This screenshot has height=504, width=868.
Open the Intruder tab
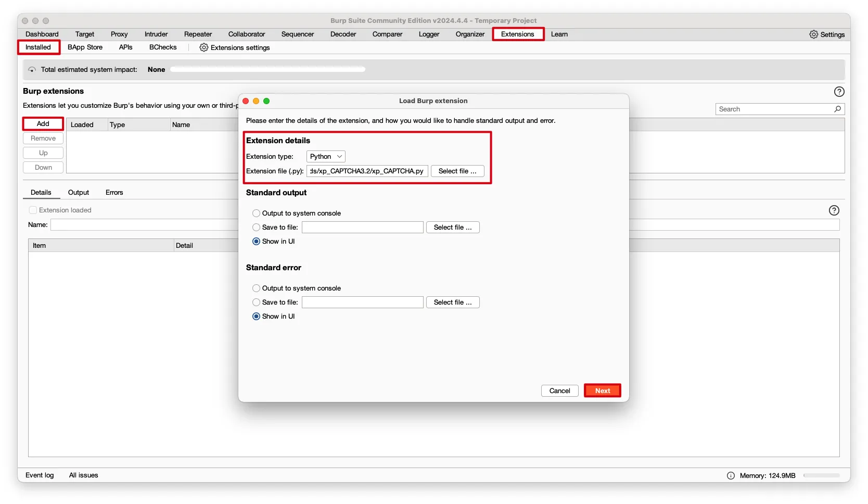156,34
